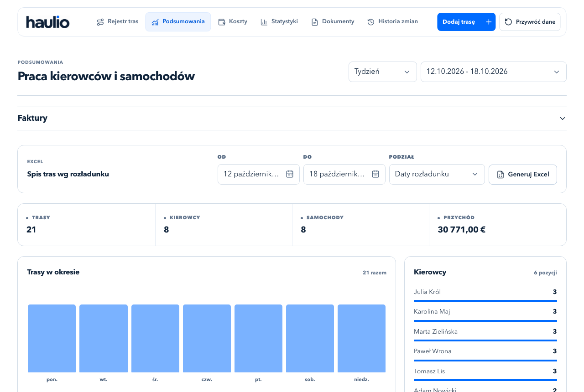Image resolution: width=584 pixels, height=392 pixels.
Task: Open calendar picker in OD date field
Action: tap(290, 174)
